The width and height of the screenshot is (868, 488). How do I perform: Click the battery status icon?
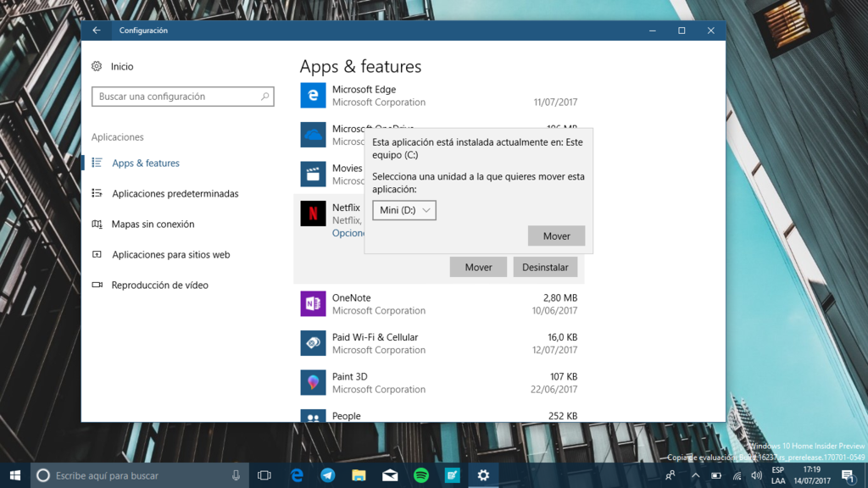[715, 475]
